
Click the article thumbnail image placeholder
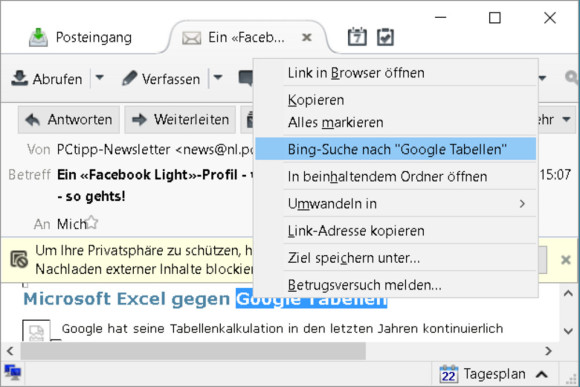(x=36, y=330)
